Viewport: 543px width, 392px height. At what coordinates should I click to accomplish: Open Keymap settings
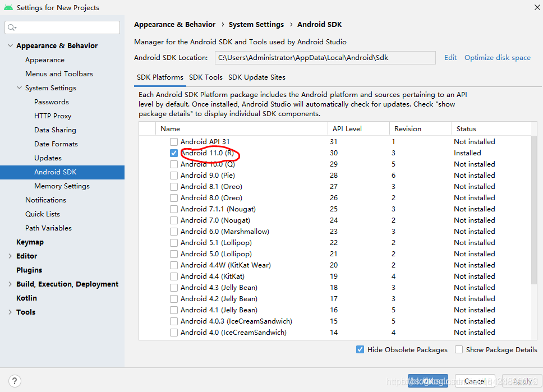pos(30,242)
